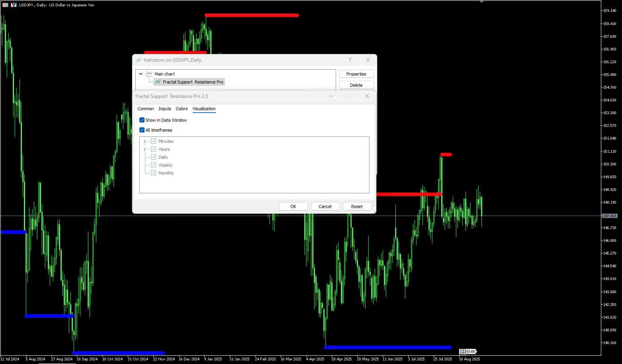Toggle the Weekly timeframe checkbox
The image size is (622, 364).
(x=153, y=165)
